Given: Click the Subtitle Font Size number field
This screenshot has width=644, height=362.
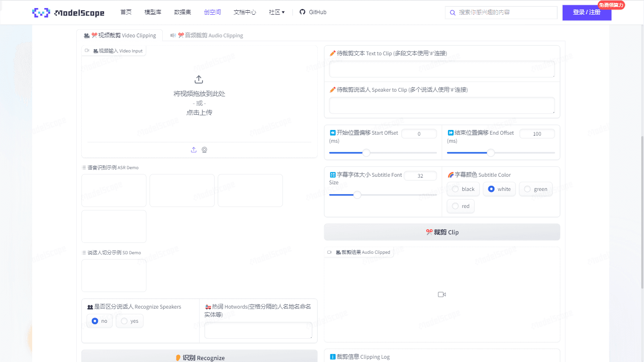Looking at the screenshot, I should pos(420,176).
